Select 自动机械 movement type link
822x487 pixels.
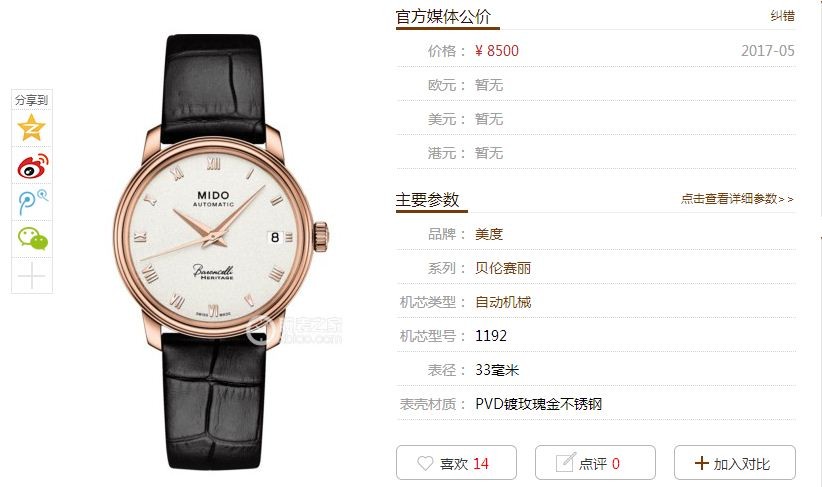(x=503, y=302)
